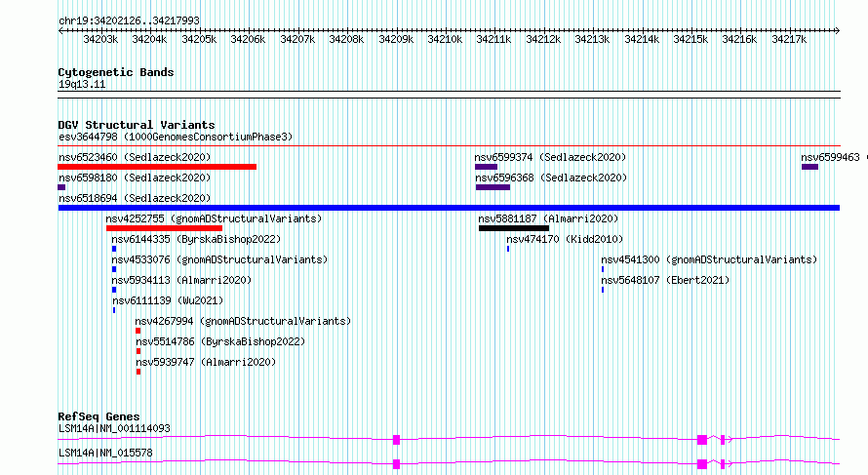The width and height of the screenshot is (868, 475).
Task: Click the nsv4252755 red bar
Action: point(165,228)
